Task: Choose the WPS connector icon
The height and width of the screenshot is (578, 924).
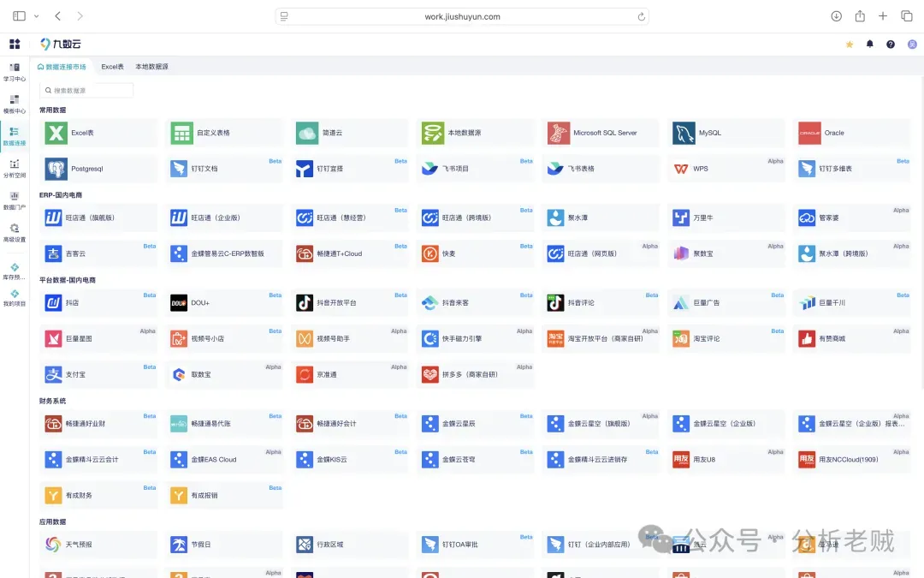Action: click(x=681, y=169)
